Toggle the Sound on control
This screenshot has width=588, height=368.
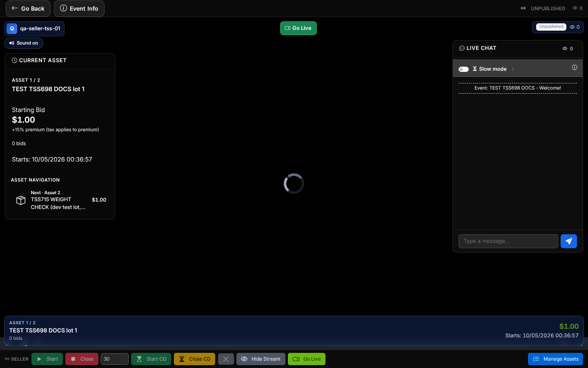24,43
